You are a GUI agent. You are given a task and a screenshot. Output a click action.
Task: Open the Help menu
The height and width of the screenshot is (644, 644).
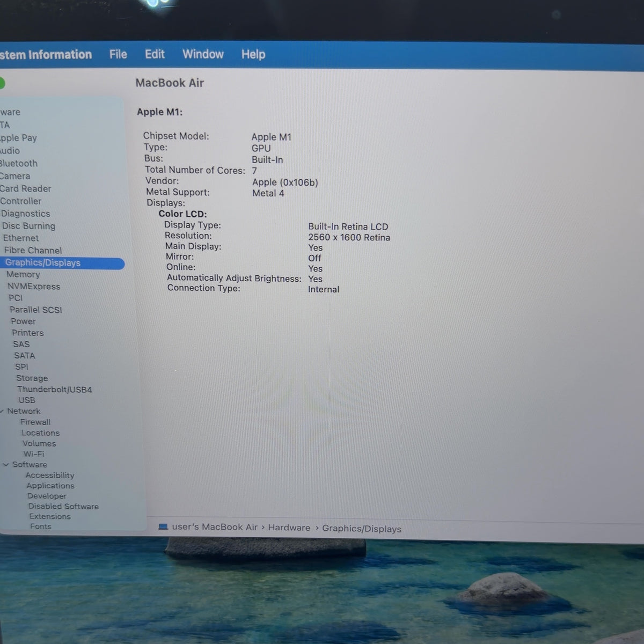253,54
